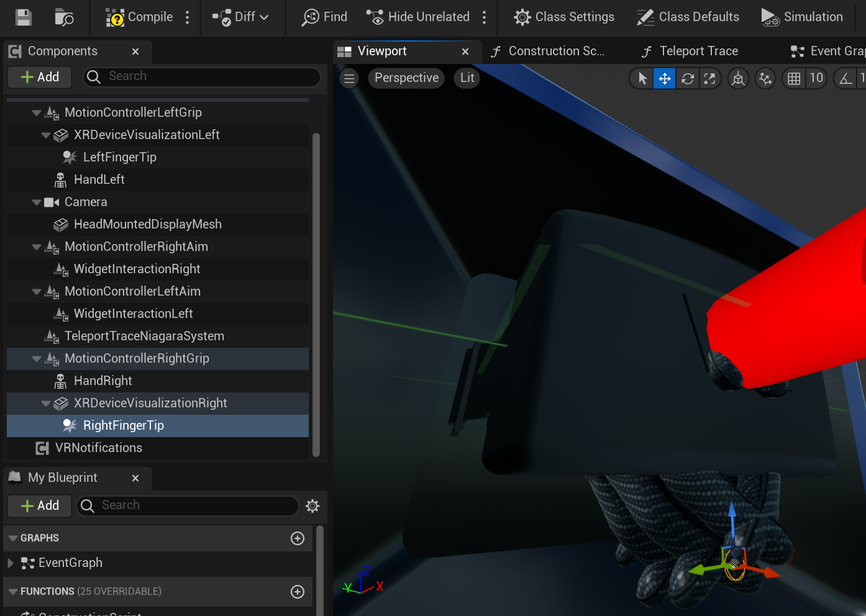This screenshot has height=616, width=866.
Task: Open Hide Unrelated options three-dot menu
Action: pyautogui.click(x=485, y=17)
